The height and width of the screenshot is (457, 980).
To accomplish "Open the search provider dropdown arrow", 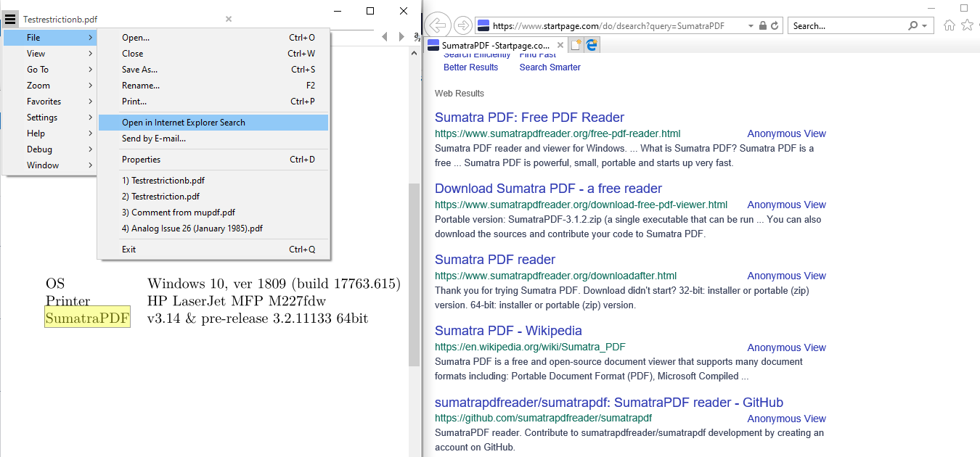I will point(925,25).
